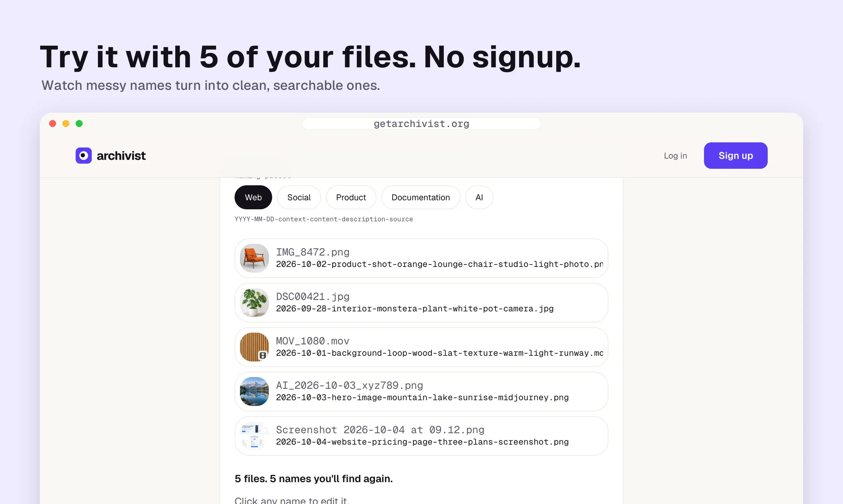Click the film-strip video badge on MOV_1080 thumbnail
This screenshot has height=504, width=843.
coord(263,355)
